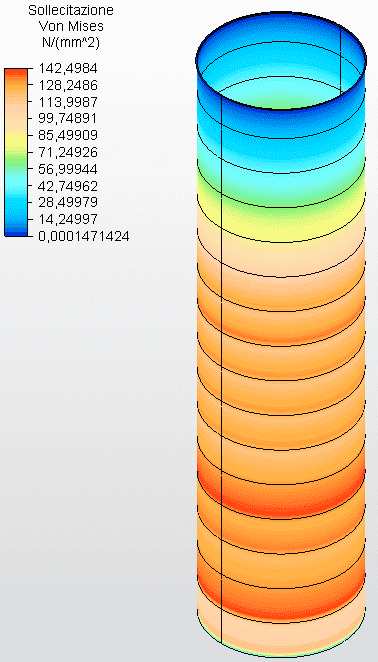This screenshot has height=662, width=378.
Task: Click the Von Mises label text
Action: coord(71,26)
